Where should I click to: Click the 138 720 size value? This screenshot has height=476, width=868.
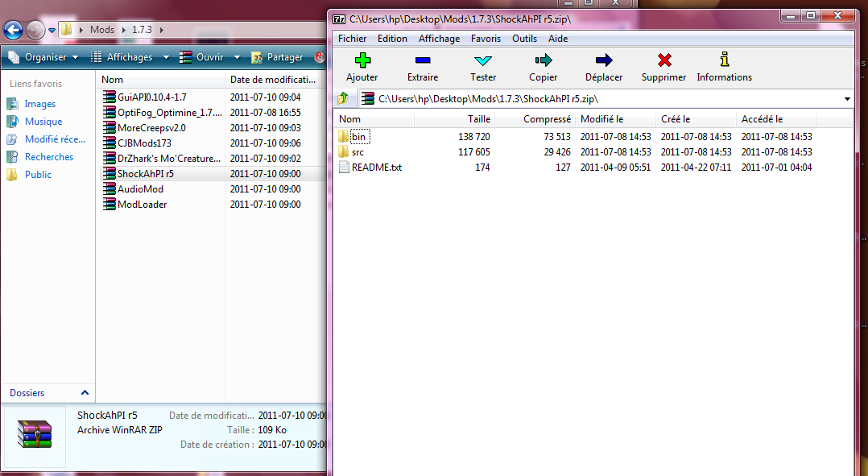473,136
